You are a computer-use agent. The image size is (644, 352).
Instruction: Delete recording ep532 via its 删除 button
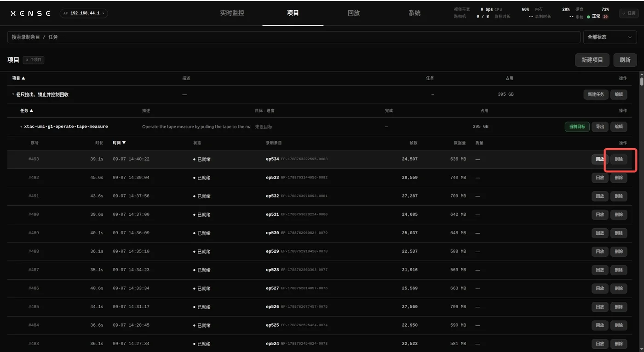[619, 196]
